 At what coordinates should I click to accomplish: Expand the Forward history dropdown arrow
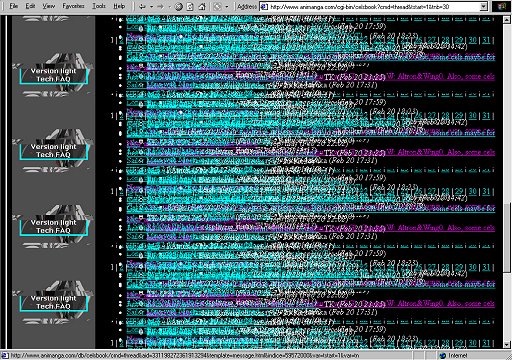pyautogui.click(x=169, y=6)
